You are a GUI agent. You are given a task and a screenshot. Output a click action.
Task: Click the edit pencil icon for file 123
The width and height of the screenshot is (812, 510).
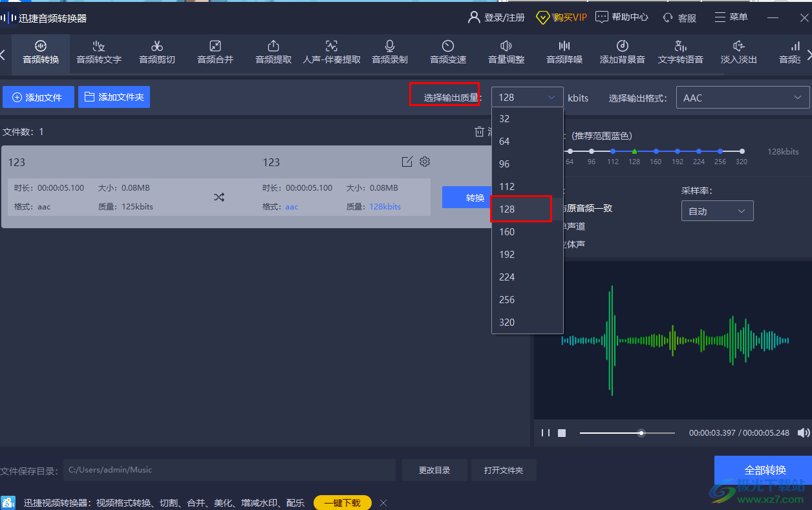coord(407,162)
